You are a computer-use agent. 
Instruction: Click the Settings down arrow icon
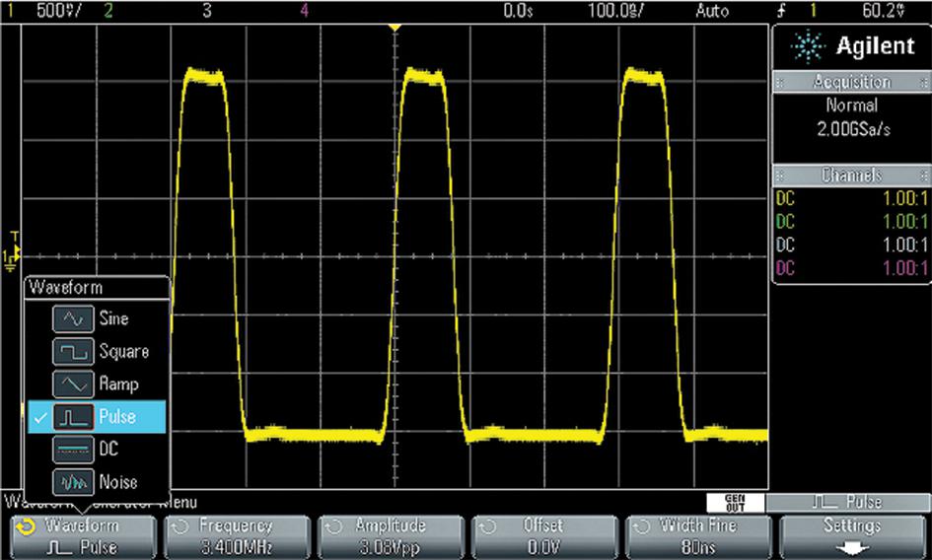(x=852, y=548)
